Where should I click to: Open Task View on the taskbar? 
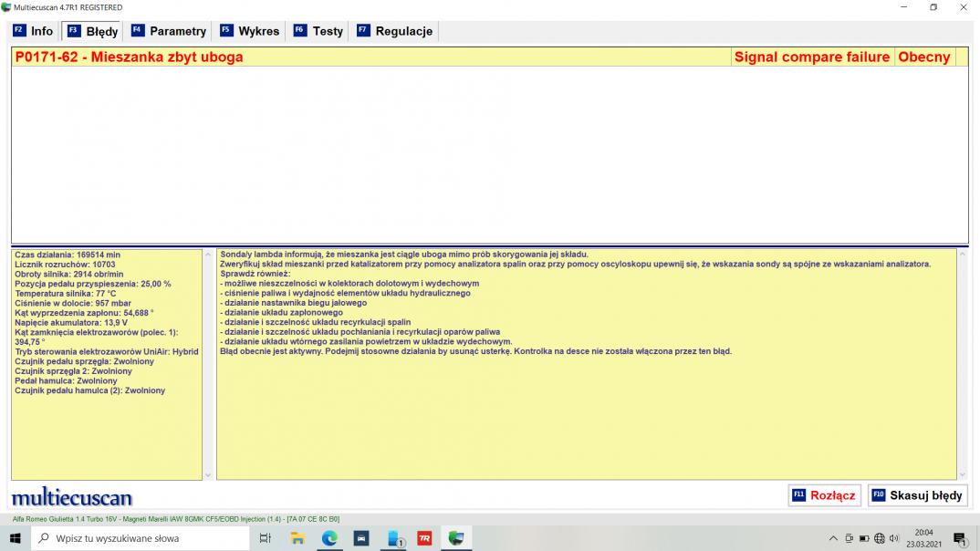coord(265,538)
